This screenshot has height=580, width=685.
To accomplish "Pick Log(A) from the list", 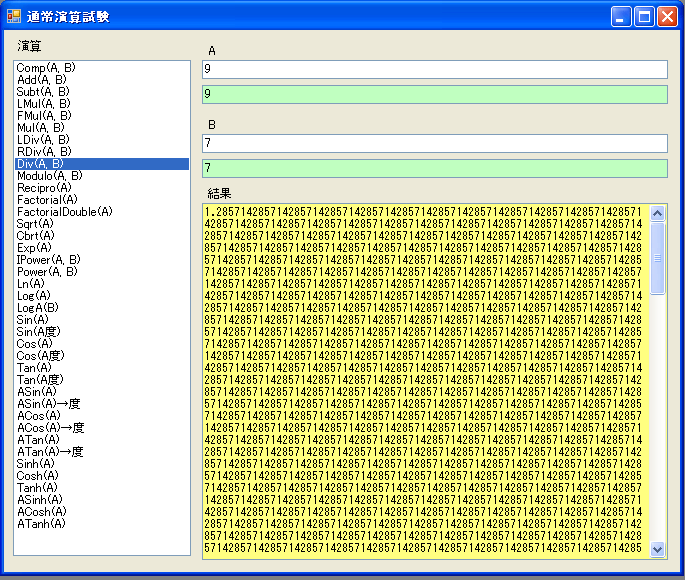I will pos(102,296).
